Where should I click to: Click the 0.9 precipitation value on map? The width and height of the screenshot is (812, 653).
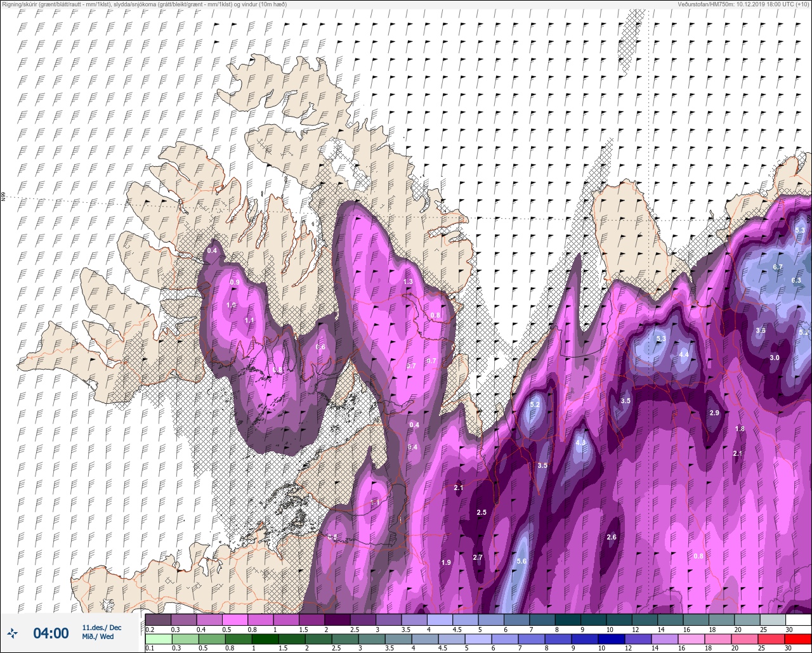[x=235, y=282]
